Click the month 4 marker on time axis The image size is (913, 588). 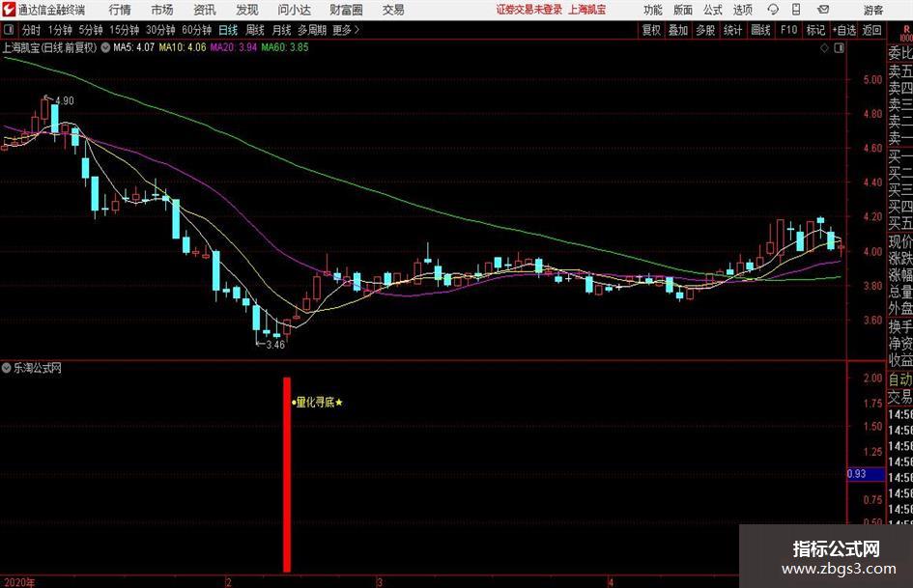[611, 582]
